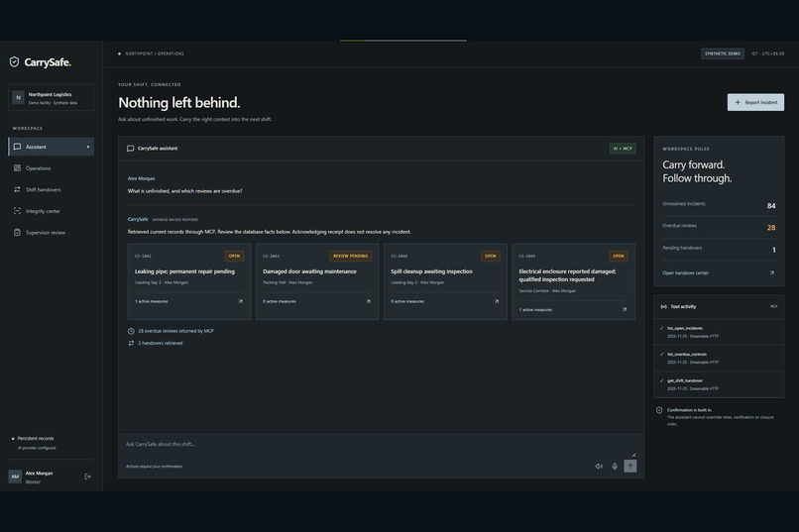
Task: Click the arrow icon beside Open handover center
Action: point(772,272)
